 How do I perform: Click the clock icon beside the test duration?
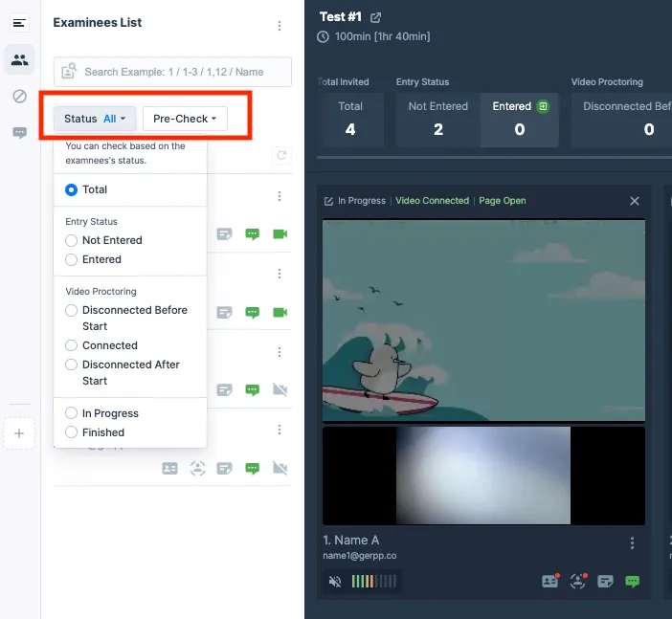[x=324, y=37]
